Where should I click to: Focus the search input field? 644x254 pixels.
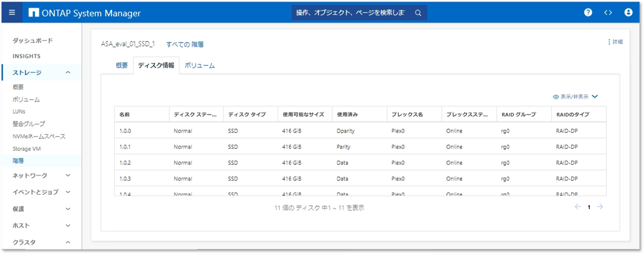pos(351,13)
